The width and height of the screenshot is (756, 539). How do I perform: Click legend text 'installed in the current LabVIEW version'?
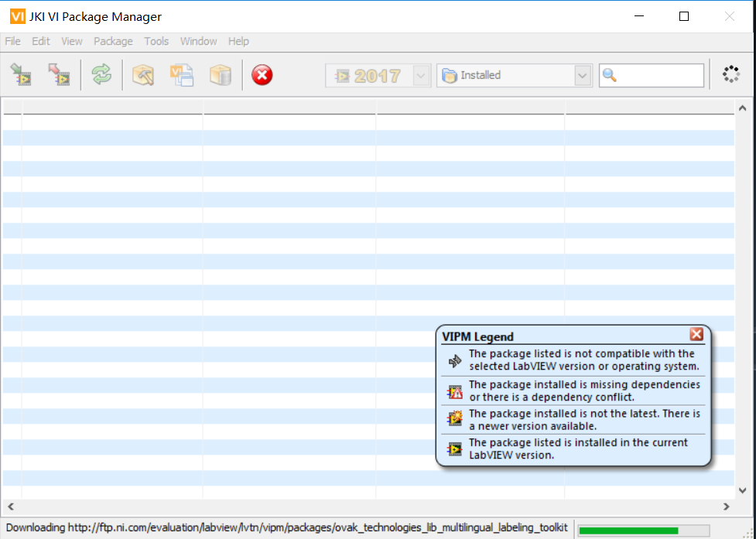pyautogui.click(x=578, y=449)
